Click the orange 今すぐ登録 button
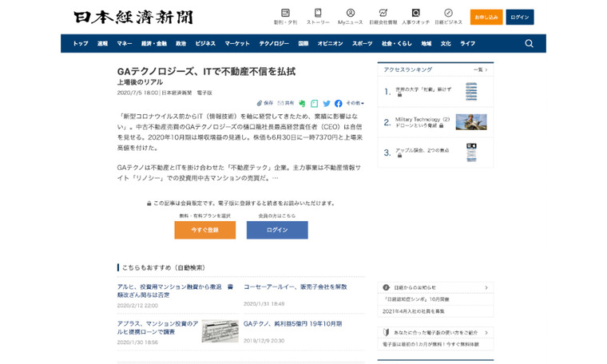This screenshot has height=364, width=607. (204, 230)
